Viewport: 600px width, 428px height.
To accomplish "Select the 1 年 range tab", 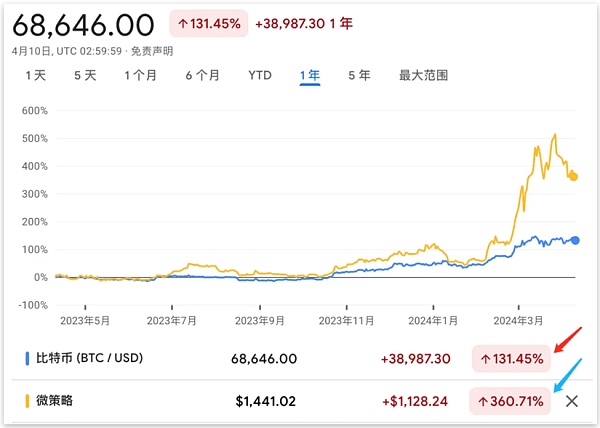I will (309, 75).
